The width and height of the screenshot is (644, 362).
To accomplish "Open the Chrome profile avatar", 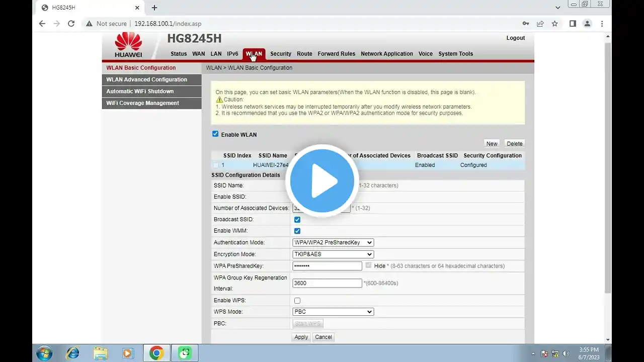I will [587, 24].
